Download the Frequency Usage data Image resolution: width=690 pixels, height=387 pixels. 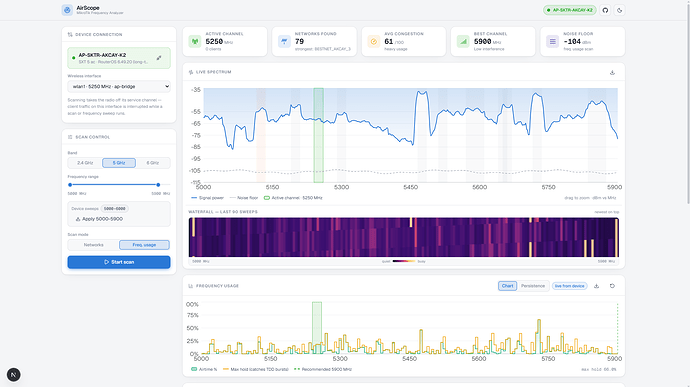click(596, 286)
